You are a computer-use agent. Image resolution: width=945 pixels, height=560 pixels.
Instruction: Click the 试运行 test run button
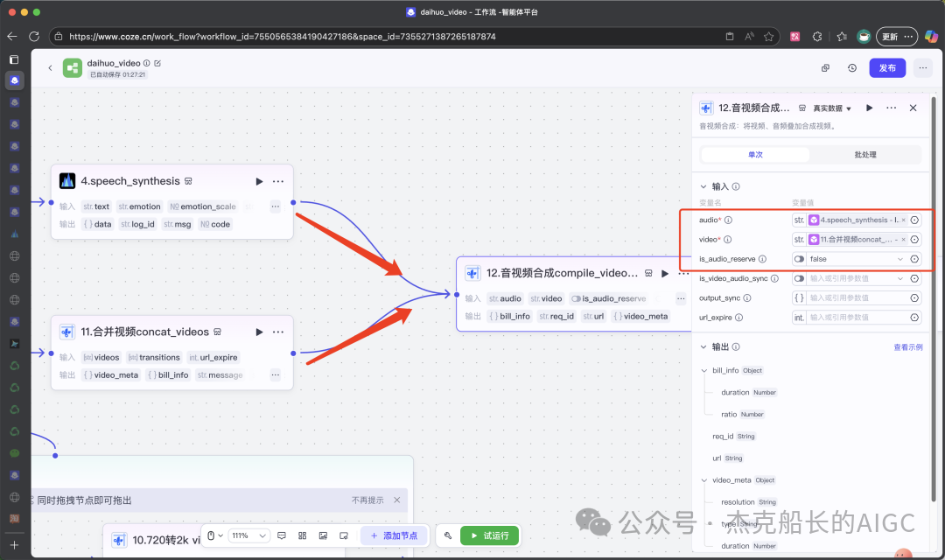[489, 535]
